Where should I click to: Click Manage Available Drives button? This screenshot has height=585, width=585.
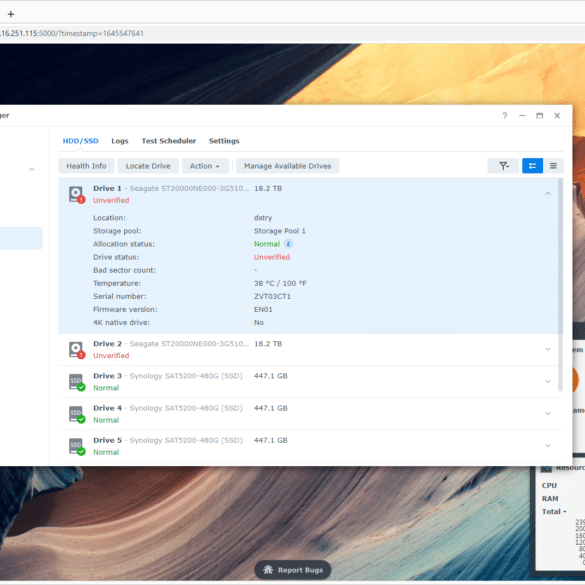coord(288,166)
